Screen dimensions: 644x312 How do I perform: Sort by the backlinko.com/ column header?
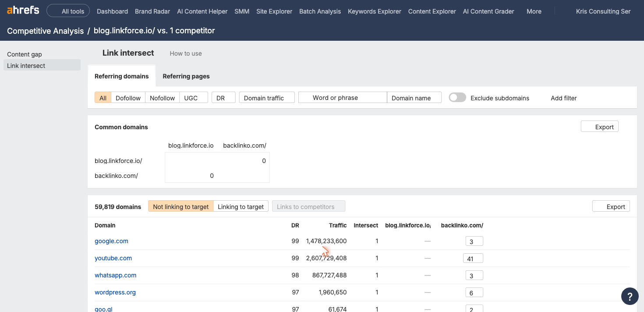[462, 225]
